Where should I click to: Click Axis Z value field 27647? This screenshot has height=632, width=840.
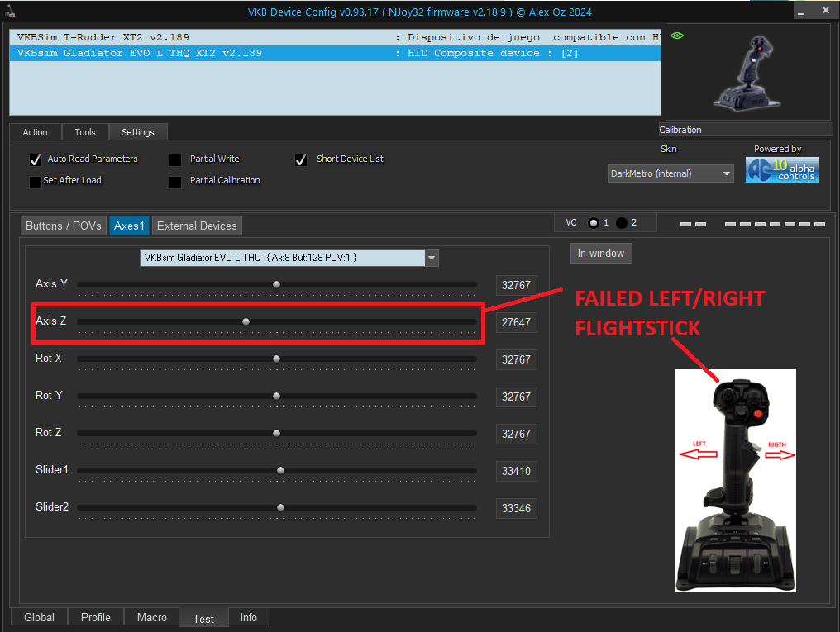pyautogui.click(x=517, y=322)
